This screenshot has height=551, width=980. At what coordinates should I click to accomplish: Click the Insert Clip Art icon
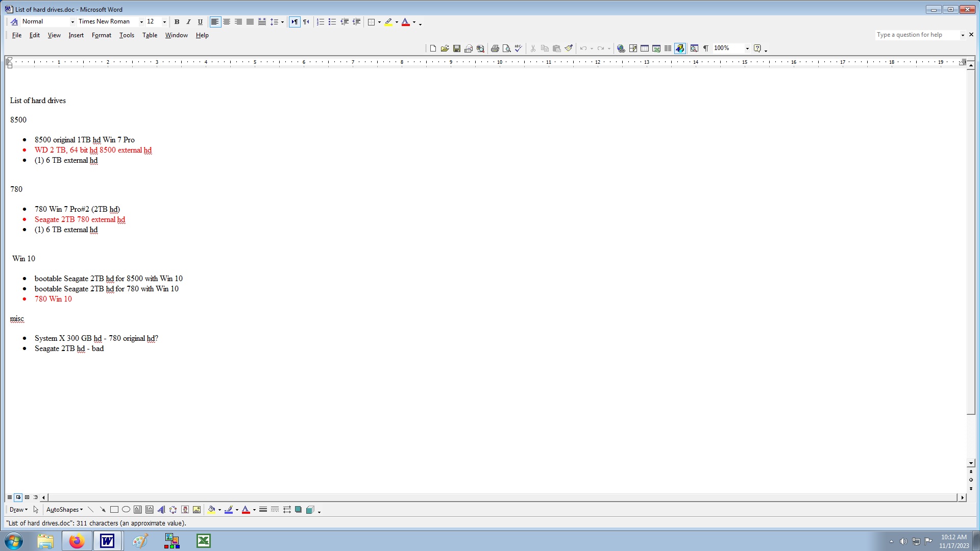point(185,510)
